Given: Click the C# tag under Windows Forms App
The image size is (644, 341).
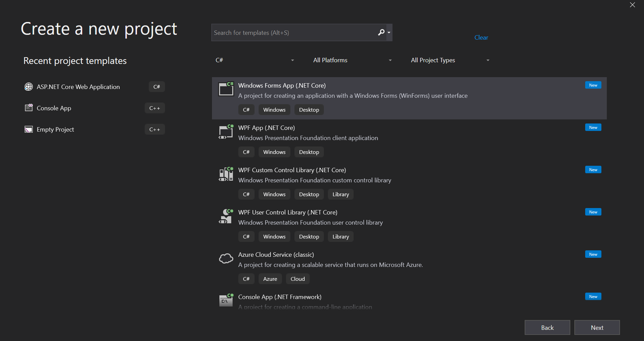Looking at the screenshot, I should tap(246, 110).
